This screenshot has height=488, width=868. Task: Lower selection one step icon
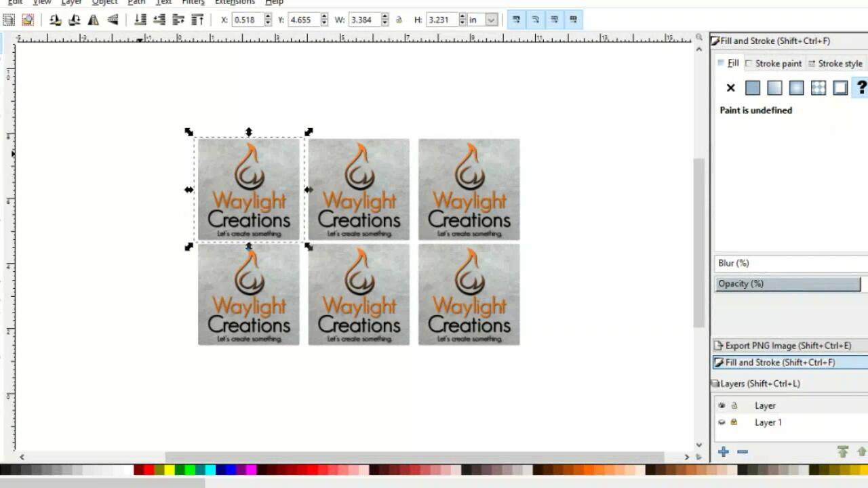coord(159,20)
